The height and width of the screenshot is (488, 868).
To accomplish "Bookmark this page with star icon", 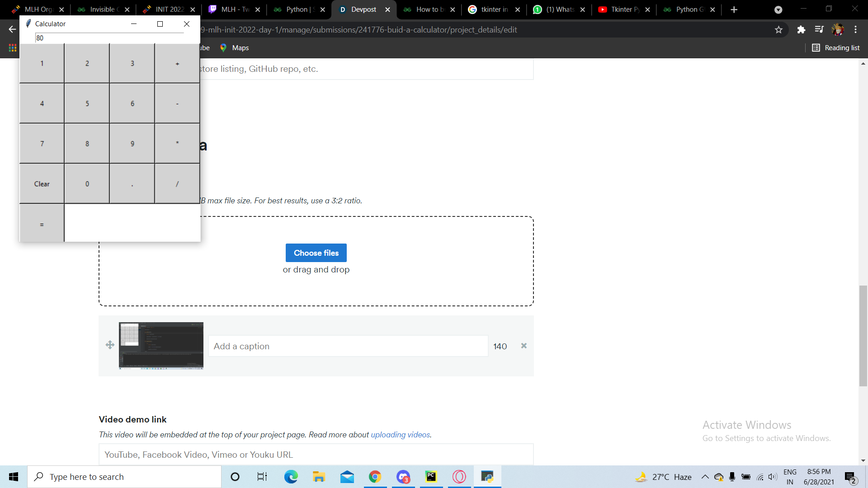I will [778, 30].
